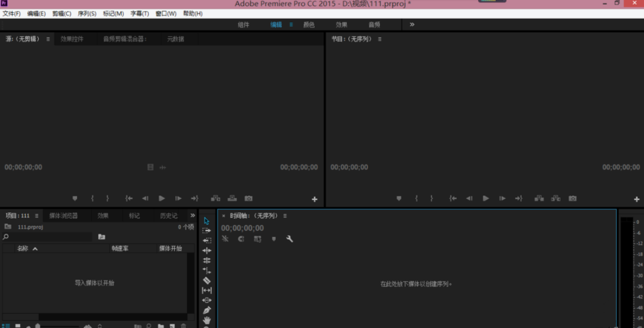Click Export Frame camera in Program monitor

point(572,199)
